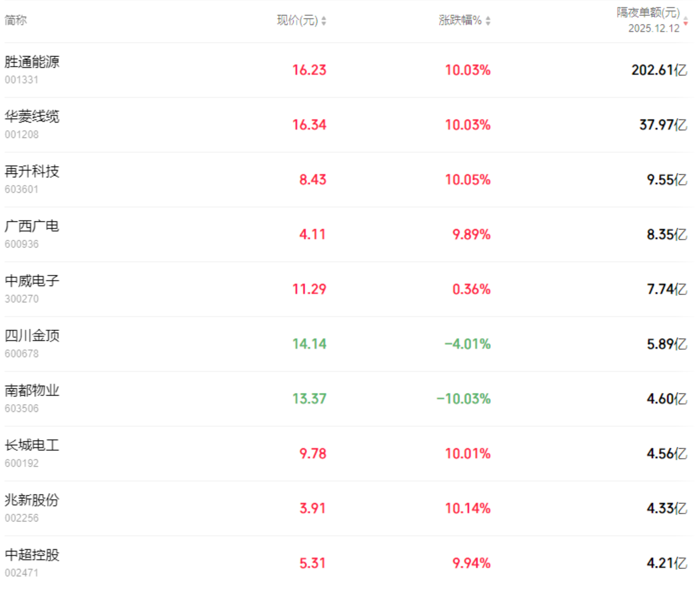700x589 pixels.
Task: Open 中超控股 stock entry
Action: pos(32,555)
